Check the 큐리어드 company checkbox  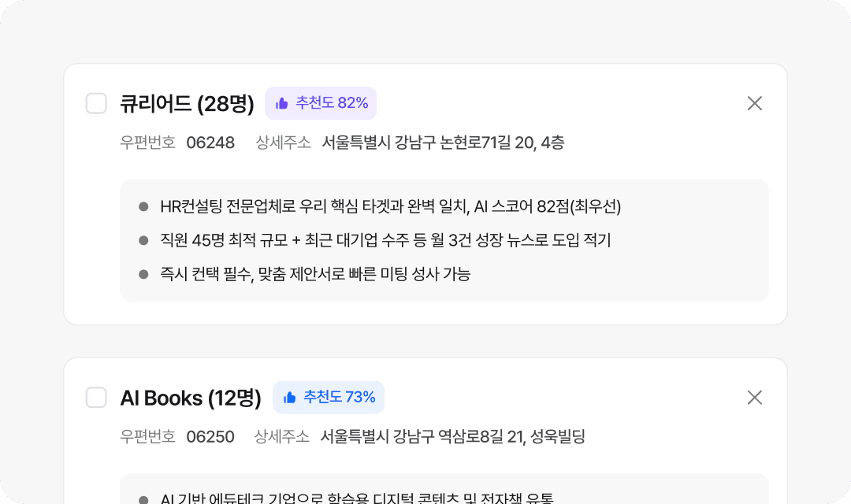96,103
